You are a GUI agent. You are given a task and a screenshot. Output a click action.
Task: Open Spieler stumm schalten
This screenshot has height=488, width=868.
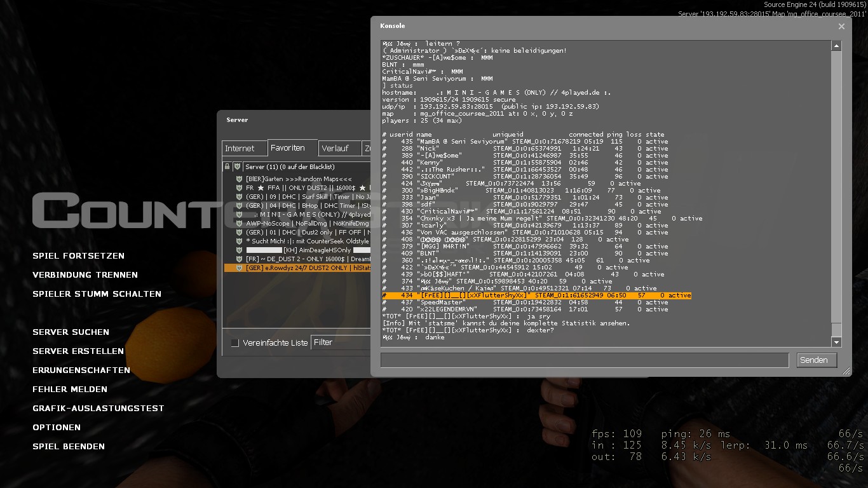(x=97, y=294)
